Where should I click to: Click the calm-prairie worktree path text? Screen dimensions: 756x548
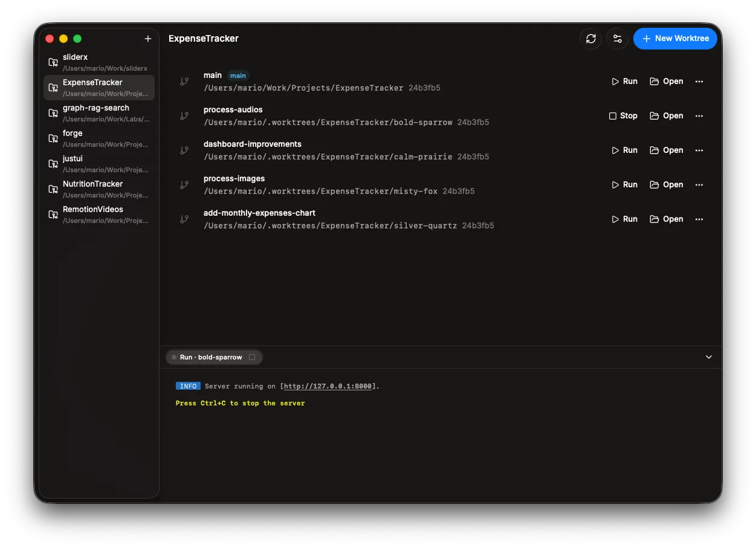(328, 157)
